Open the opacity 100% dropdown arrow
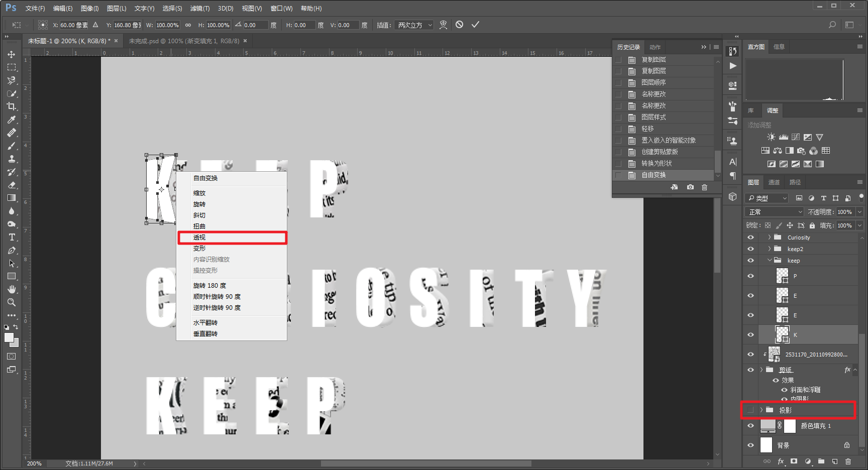 pos(859,212)
